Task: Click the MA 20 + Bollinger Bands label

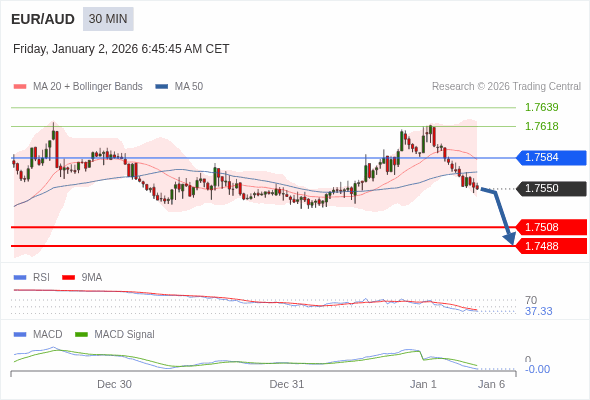Action: click(x=88, y=87)
